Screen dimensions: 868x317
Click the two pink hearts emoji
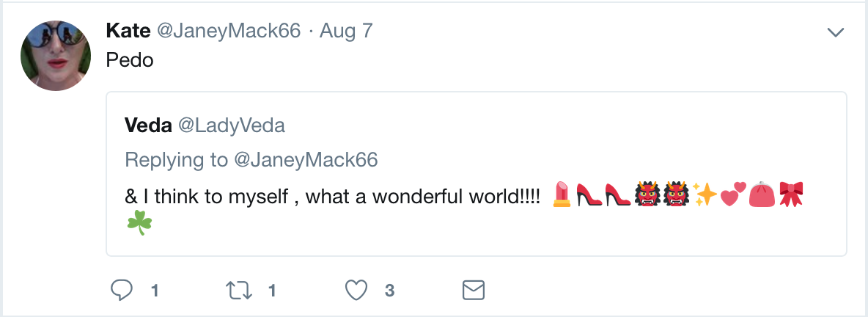[x=733, y=194]
